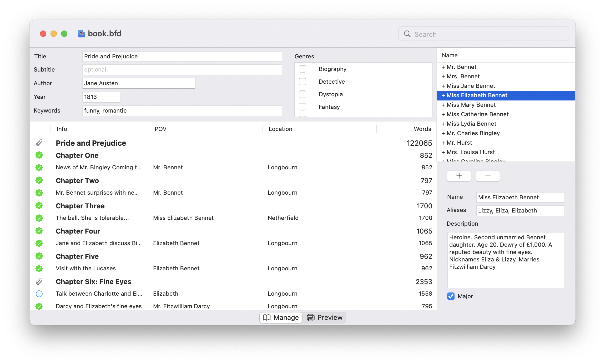Image resolution: width=605 pixels, height=364 pixels.
Task: Uncheck the Major character checkbox
Action: (x=451, y=296)
